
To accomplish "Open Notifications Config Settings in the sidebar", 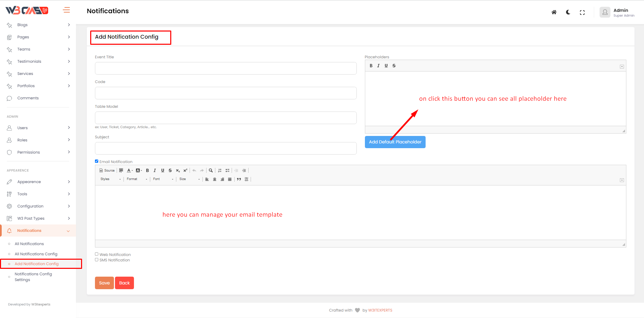I will pos(33,277).
